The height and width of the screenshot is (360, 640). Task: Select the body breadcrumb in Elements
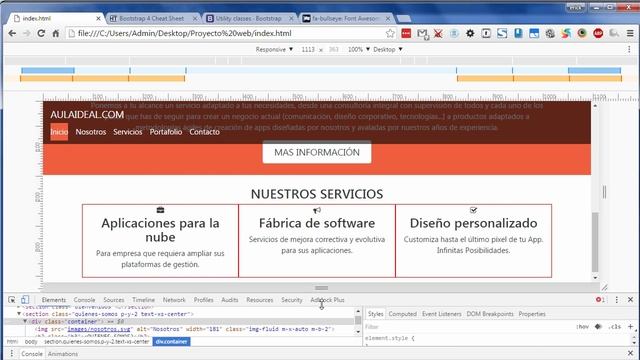tap(31, 342)
